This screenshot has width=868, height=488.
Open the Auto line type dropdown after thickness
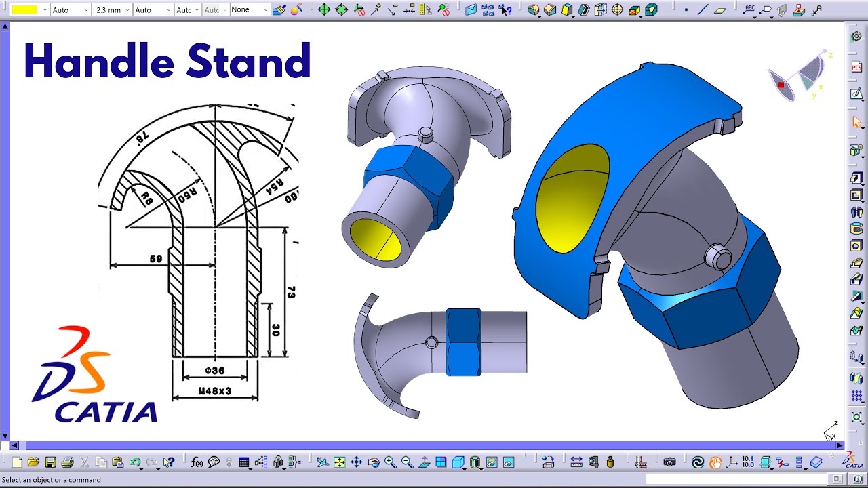pyautogui.click(x=167, y=10)
